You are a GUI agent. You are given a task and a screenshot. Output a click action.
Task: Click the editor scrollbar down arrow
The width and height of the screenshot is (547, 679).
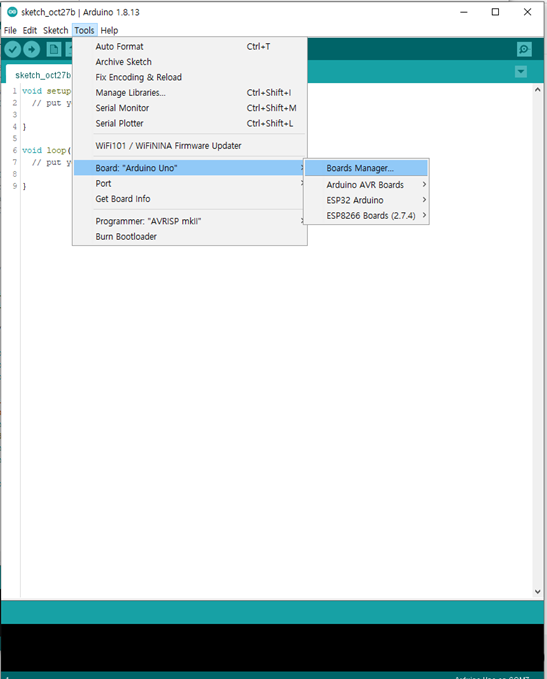(537, 592)
